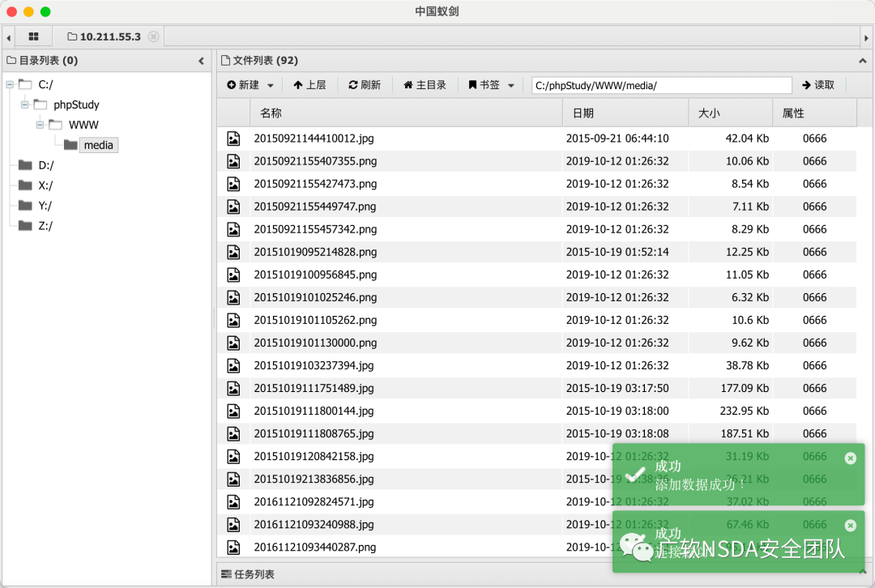875x588 pixels.
Task: Click the image icon of 20151019100956845.png
Action: 233,275
